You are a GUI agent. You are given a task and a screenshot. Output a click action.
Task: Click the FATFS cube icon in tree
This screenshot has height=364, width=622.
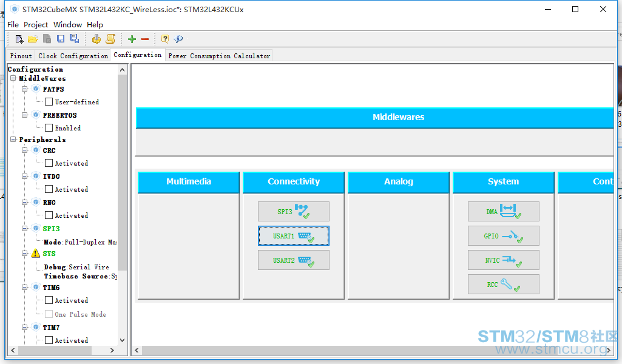[36, 89]
